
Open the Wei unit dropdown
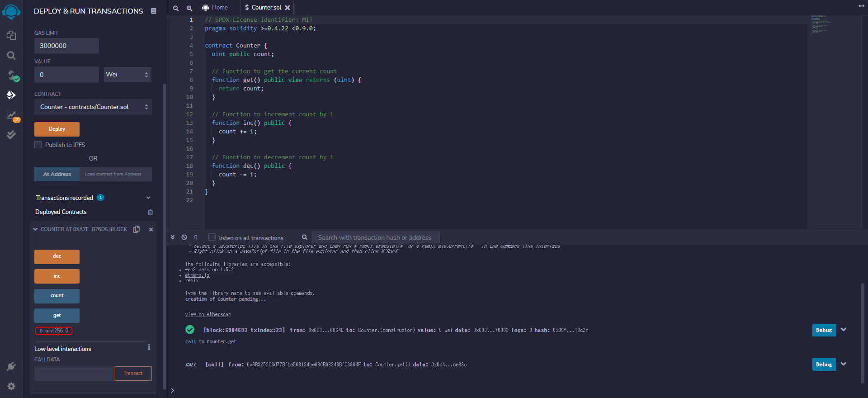coord(127,75)
